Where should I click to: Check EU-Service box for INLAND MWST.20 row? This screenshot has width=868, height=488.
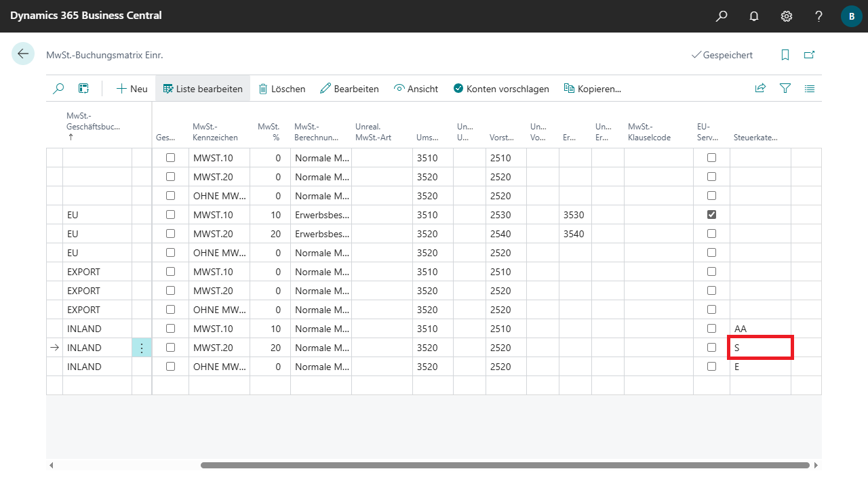(x=711, y=348)
